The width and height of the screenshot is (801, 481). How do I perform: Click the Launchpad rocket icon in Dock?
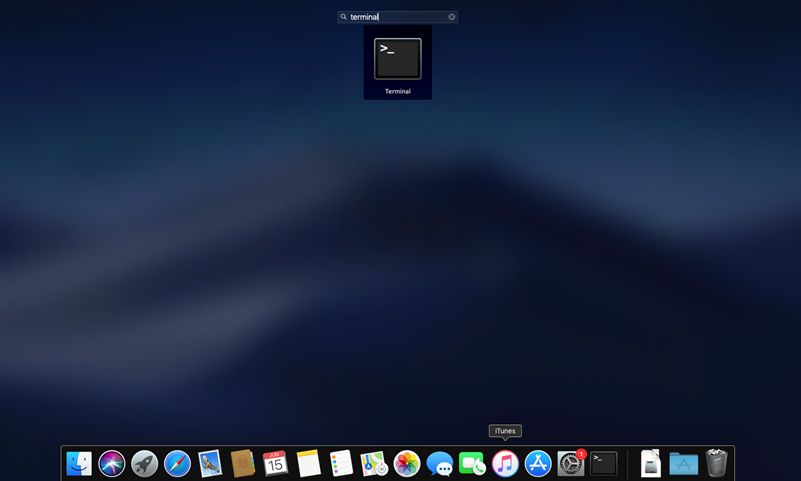[x=145, y=464]
